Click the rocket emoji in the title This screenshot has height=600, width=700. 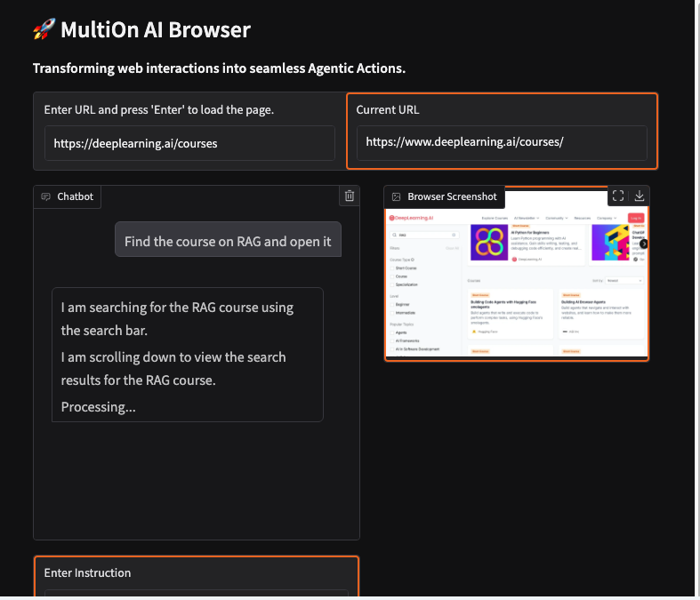44,29
